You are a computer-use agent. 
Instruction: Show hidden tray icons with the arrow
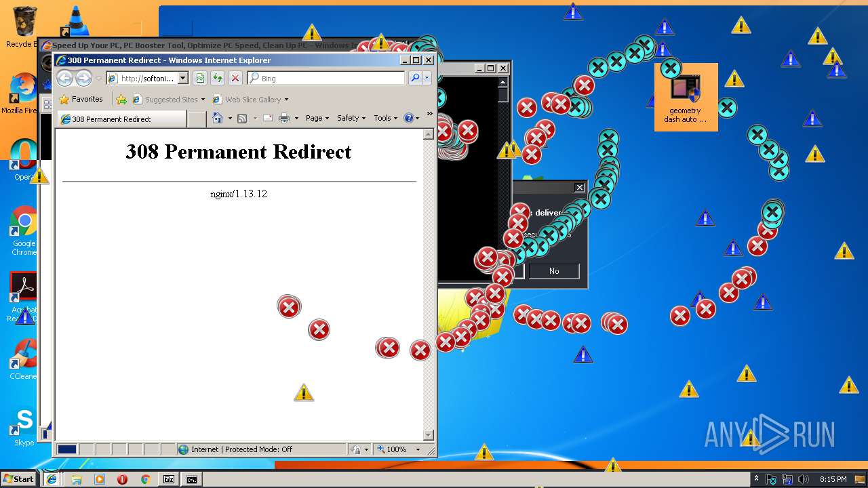point(757,479)
